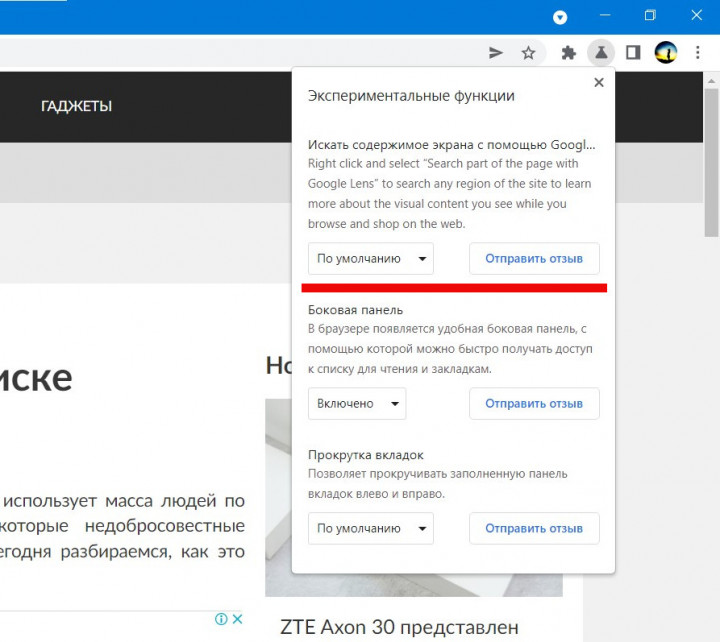Click the round dropdown icon in the title bar
The image size is (720, 642).
pos(560,17)
